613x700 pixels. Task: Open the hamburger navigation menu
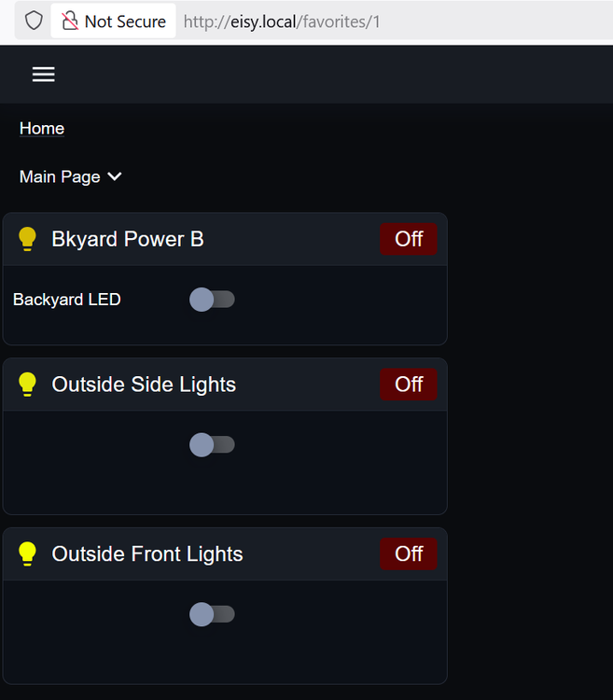(43, 74)
